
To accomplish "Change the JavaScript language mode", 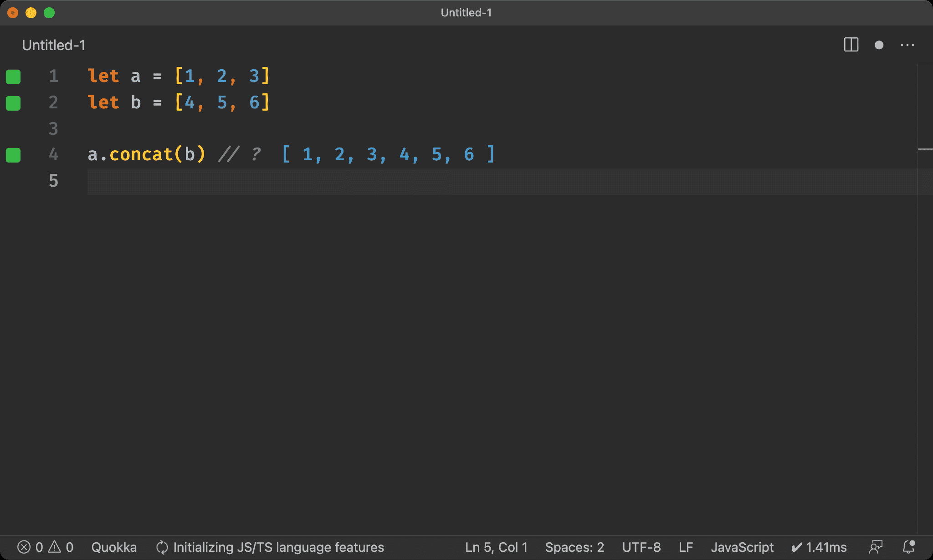I will 742,547.
